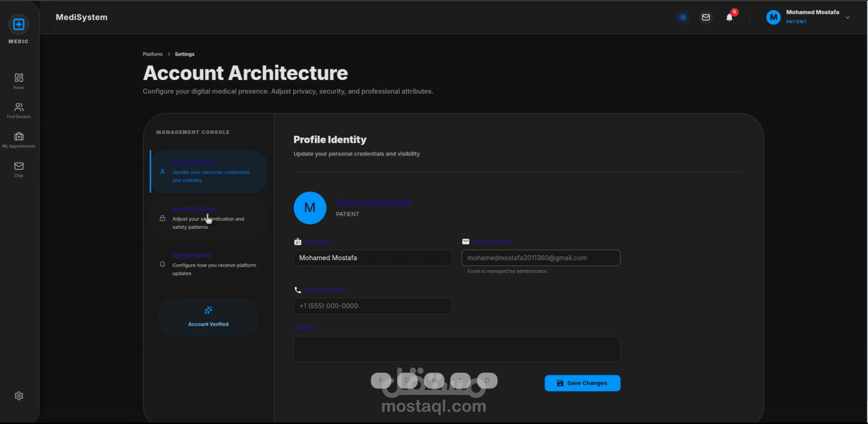Select the Profile Identity tab

pos(208,172)
